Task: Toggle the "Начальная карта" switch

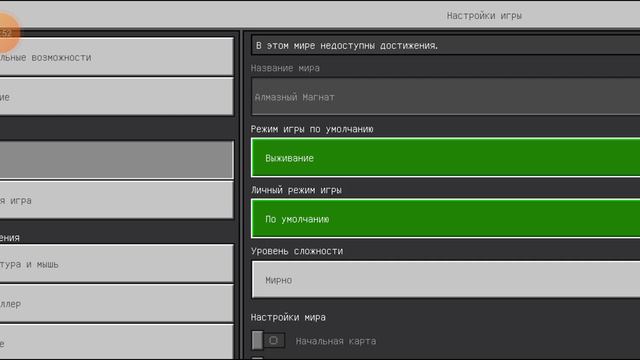Action: click(268, 340)
